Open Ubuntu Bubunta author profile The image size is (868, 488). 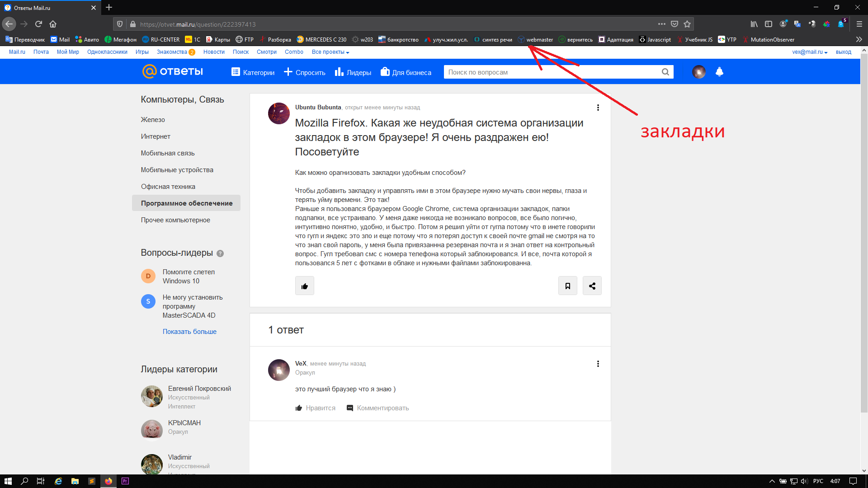click(x=318, y=108)
